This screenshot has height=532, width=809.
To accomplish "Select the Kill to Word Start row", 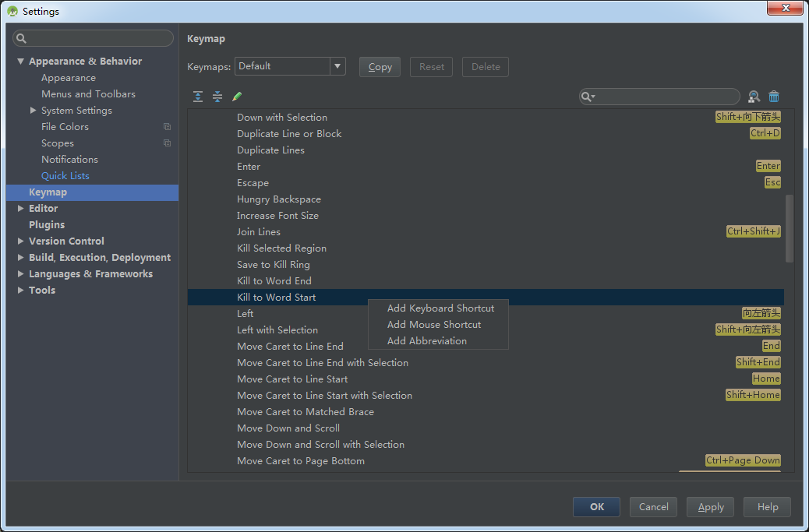I will click(486, 298).
